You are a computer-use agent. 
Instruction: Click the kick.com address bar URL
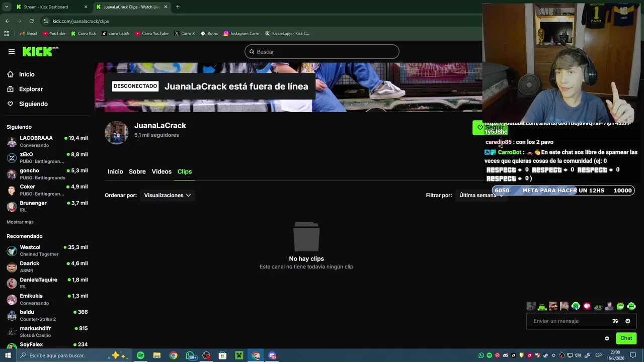80,21
